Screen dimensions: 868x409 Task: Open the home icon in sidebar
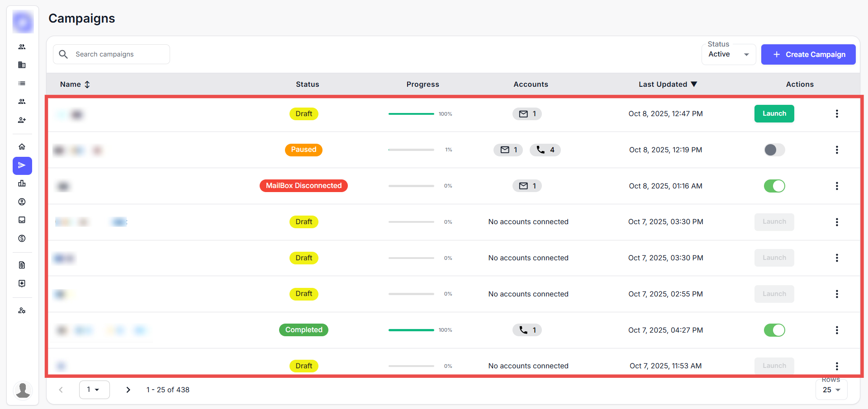(22, 147)
